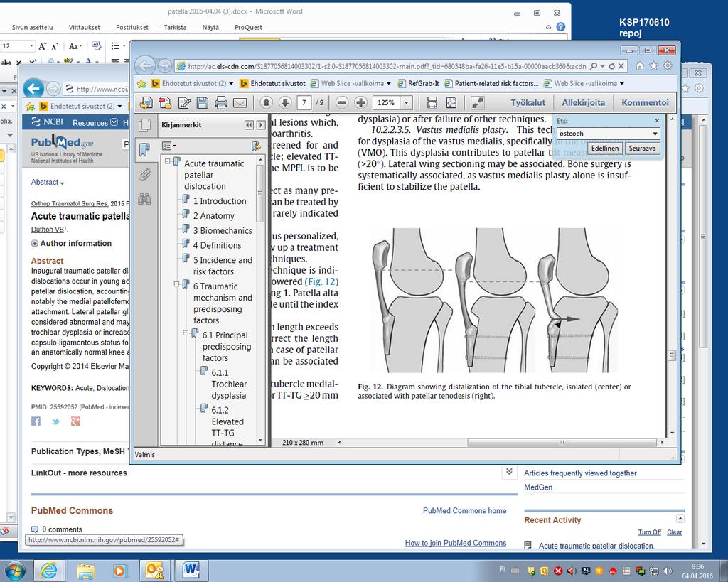Zoom in with the plus icon

coord(360,102)
